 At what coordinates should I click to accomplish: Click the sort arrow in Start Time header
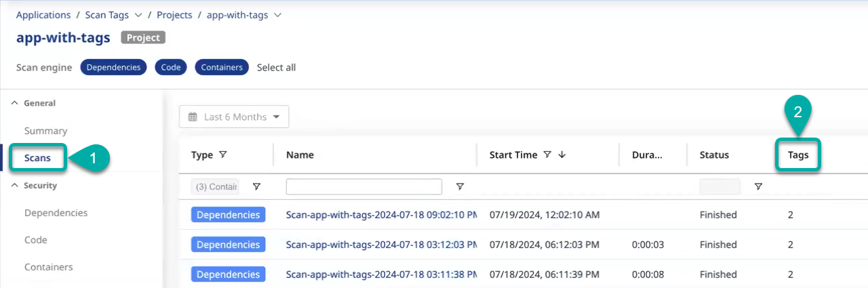[x=562, y=155]
